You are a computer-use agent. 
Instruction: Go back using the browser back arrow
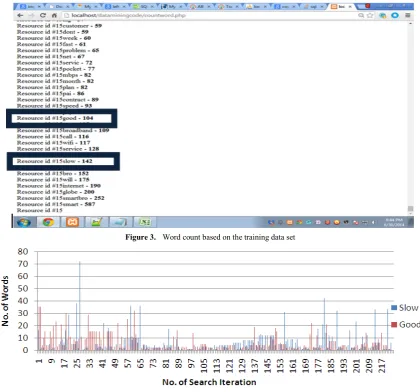click(20, 15)
